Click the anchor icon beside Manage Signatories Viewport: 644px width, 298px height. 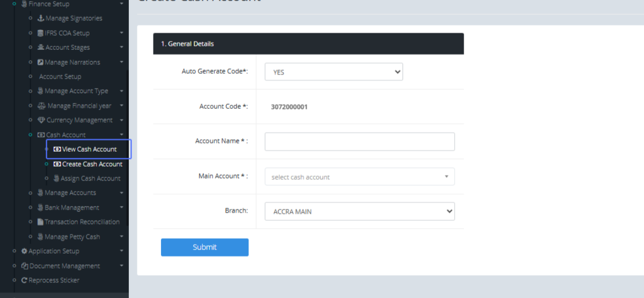pos(40,18)
